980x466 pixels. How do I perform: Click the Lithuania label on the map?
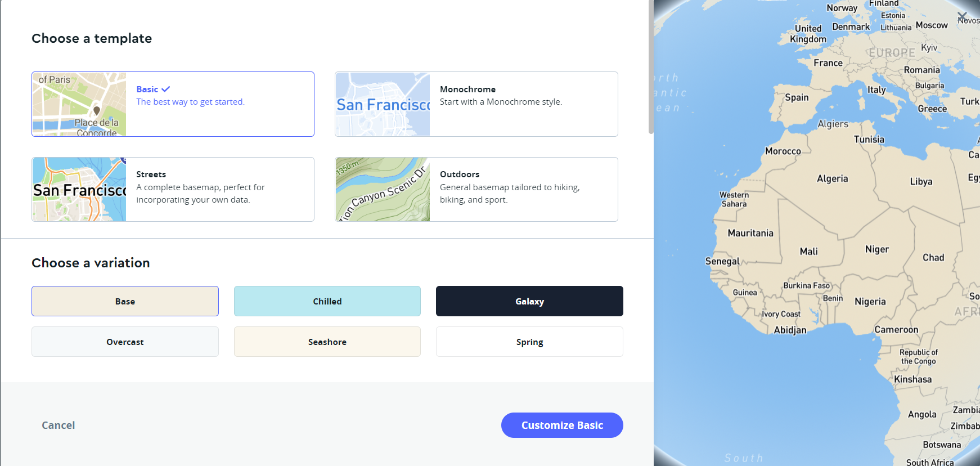896,28
